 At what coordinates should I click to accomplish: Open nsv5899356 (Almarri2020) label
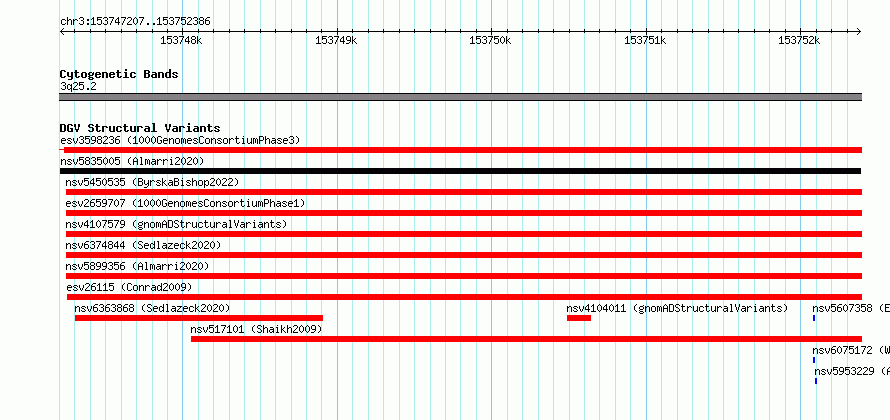coord(137,266)
